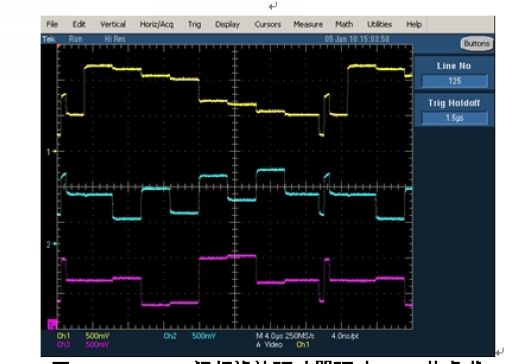Open the Cursors menu

[268, 24]
